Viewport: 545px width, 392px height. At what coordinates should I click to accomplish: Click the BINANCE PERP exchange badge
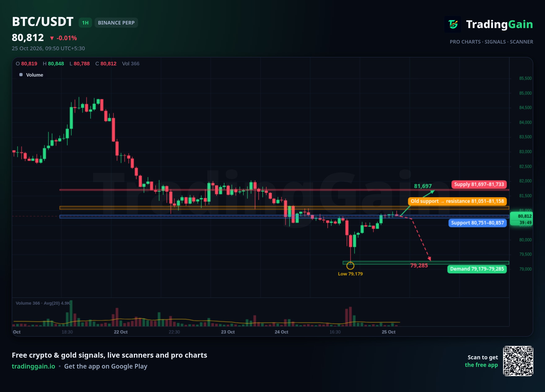(116, 23)
